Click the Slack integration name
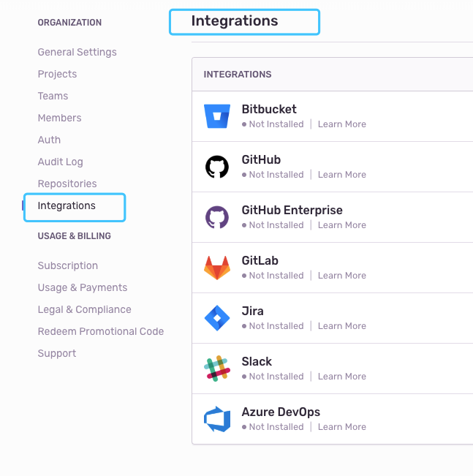 tap(257, 361)
